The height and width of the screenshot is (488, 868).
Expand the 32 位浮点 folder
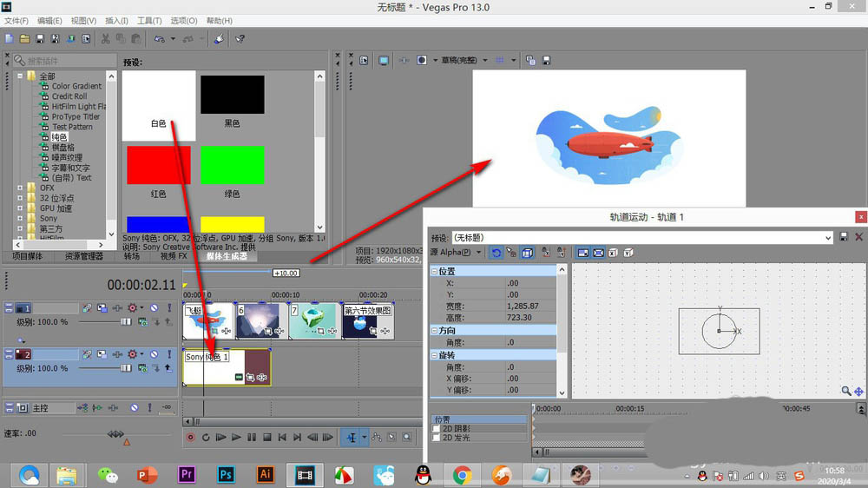pyautogui.click(x=20, y=198)
